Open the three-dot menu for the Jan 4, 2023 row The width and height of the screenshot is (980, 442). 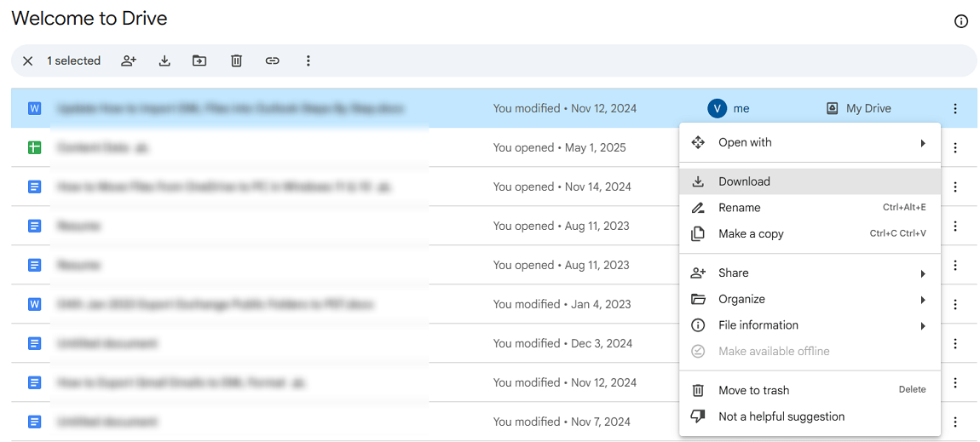coord(955,305)
